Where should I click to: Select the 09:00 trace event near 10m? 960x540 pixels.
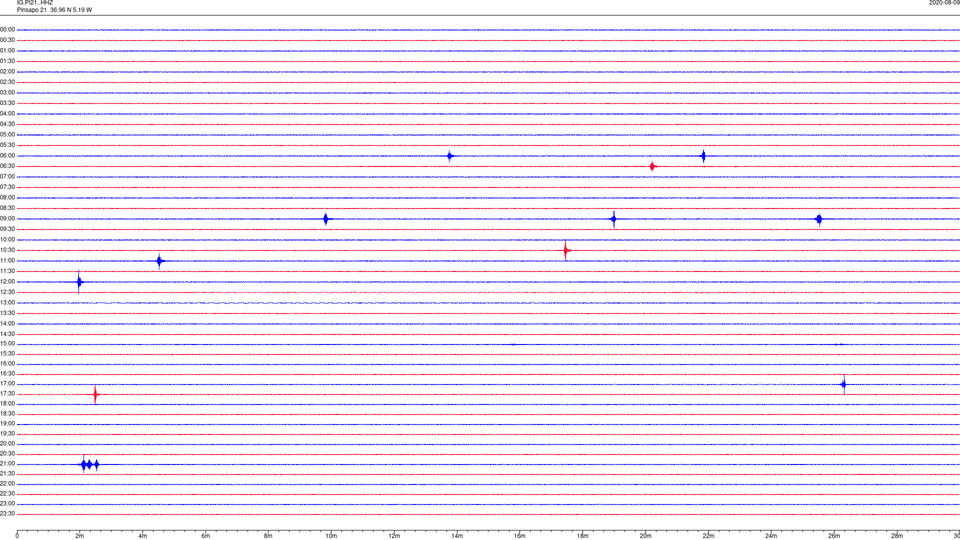(326, 219)
